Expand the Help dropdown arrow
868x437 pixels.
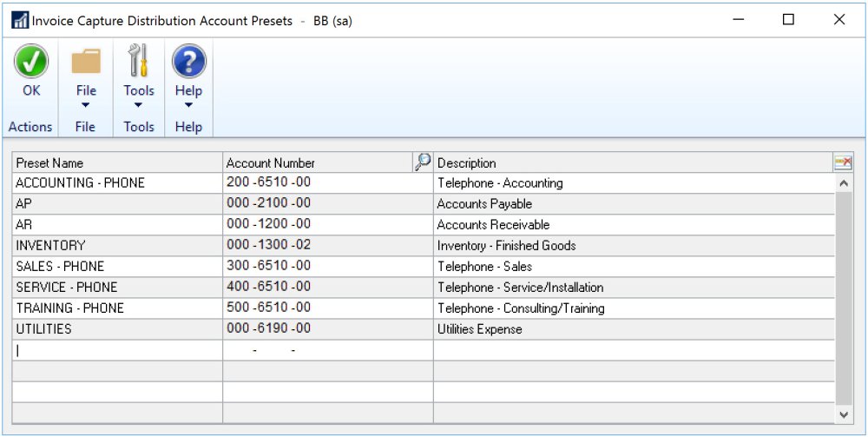point(188,105)
